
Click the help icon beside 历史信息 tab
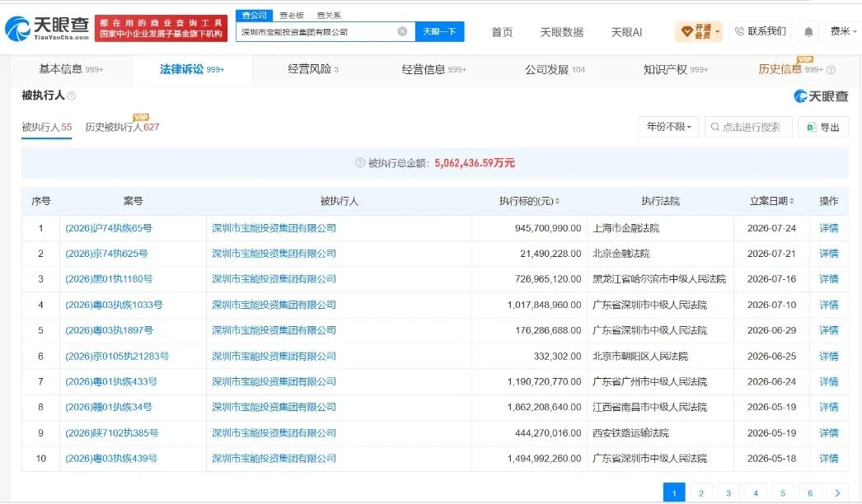tap(831, 70)
